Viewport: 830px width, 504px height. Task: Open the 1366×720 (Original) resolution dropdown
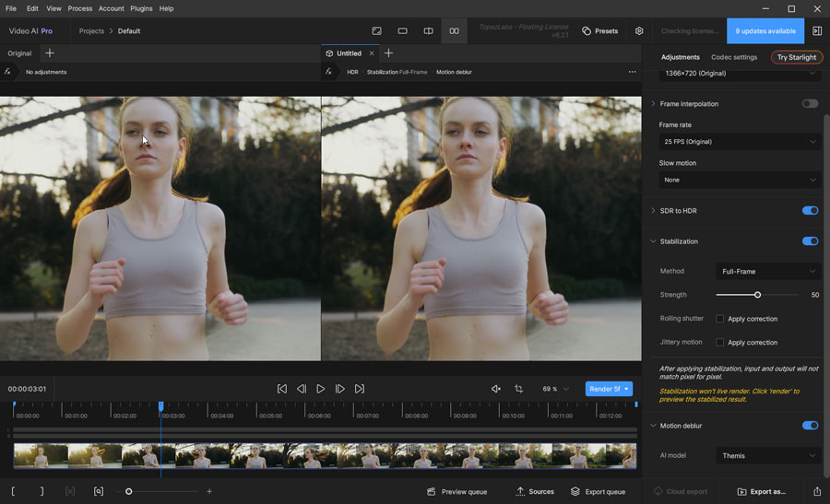click(x=740, y=74)
